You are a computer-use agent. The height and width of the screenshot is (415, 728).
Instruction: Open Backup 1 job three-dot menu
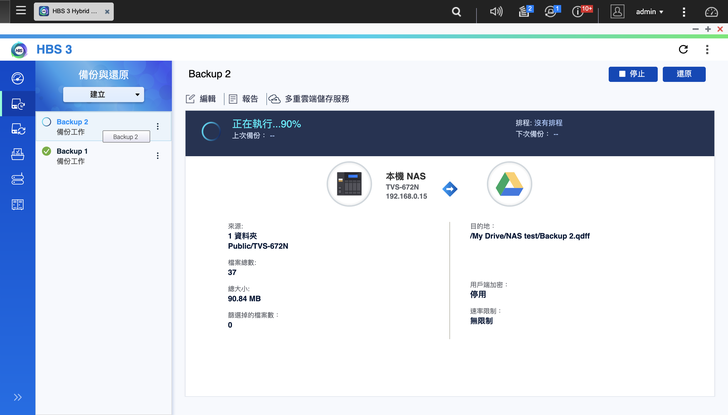click(x=157, y=156)
